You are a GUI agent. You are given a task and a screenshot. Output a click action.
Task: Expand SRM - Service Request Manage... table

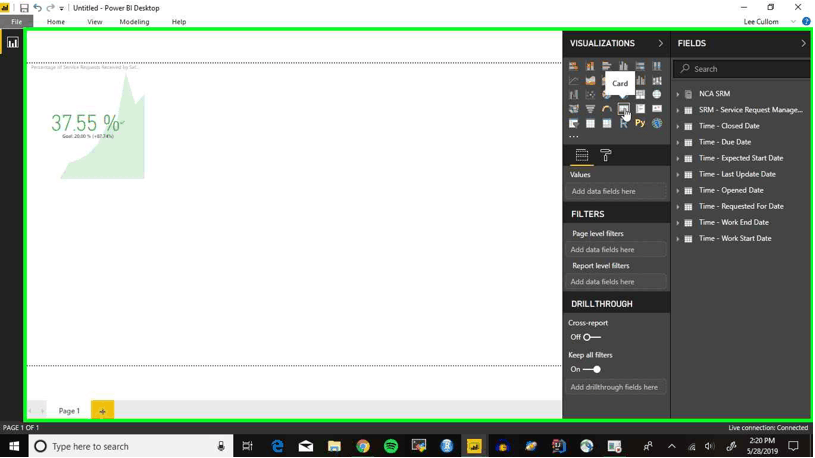(x=677, y=110)
